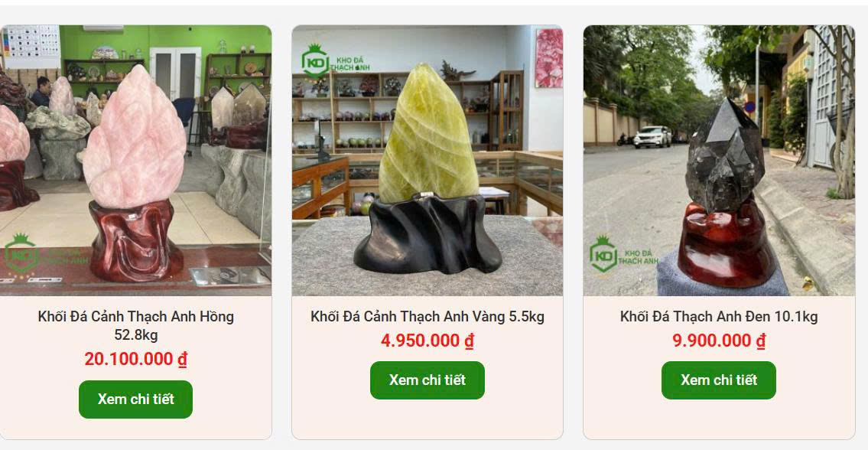868x450 pixels.
Task: Click Xem chi tiết under yellow quartz
Action: point(427,380)
